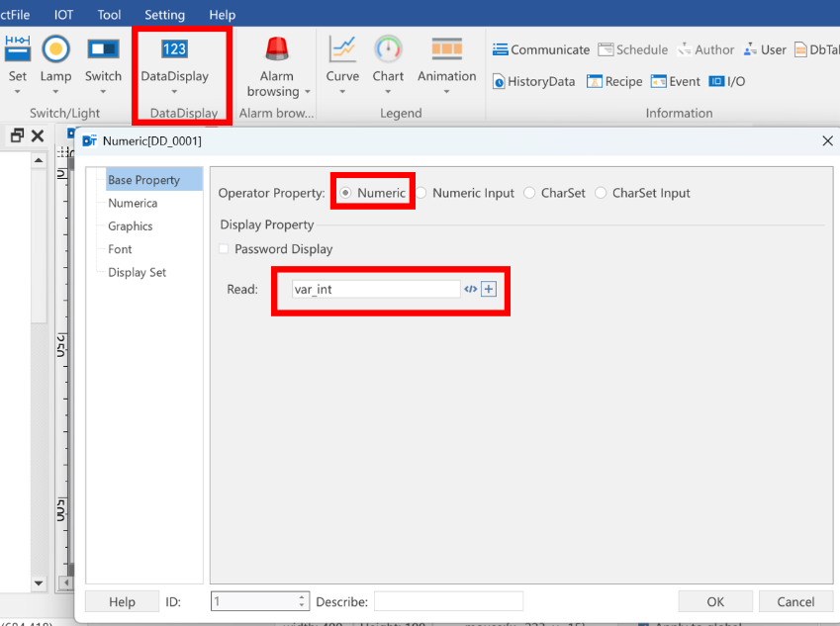Click the Cancel button
840x626 pixels.
coord(795,601)
